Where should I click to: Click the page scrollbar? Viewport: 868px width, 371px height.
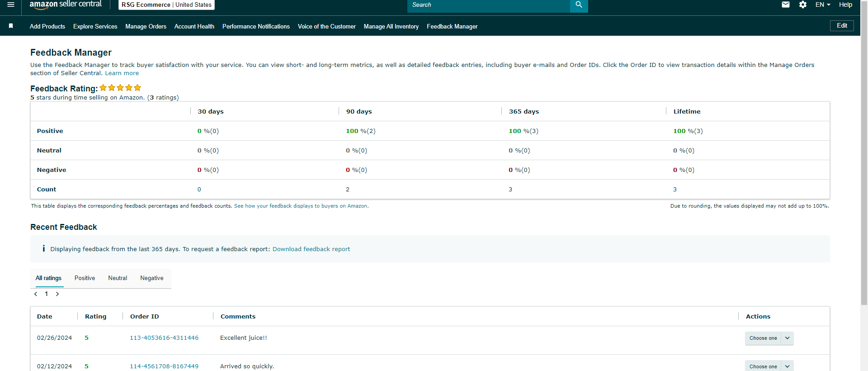[x=864, y=154]
